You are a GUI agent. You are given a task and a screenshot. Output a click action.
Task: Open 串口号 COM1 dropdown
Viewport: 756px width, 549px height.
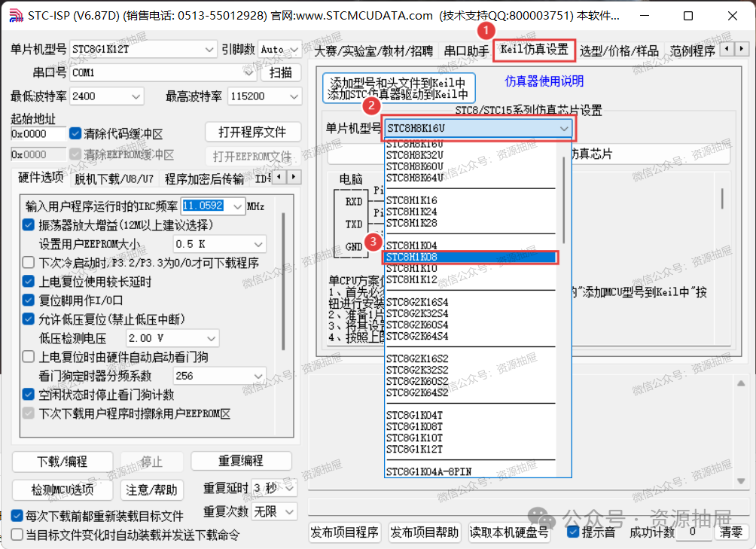163,73
